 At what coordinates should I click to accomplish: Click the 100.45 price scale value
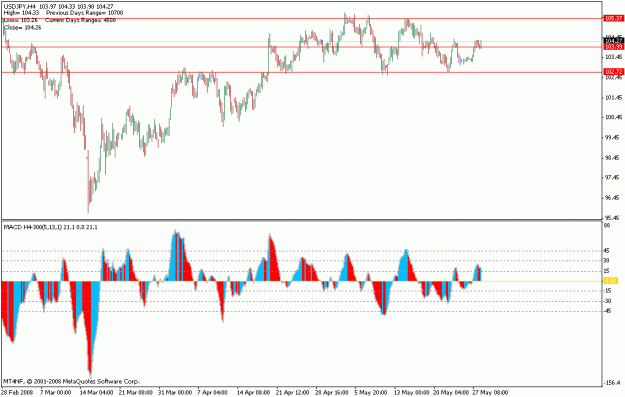[614, 117]
